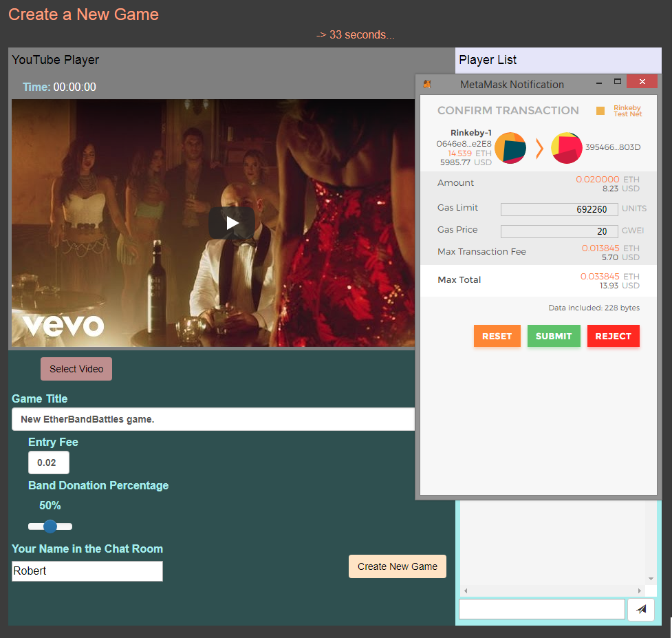The width and height of the screenshot is (672, 638).
Task: Edit the Gas Price field
Action: point(559,231)
